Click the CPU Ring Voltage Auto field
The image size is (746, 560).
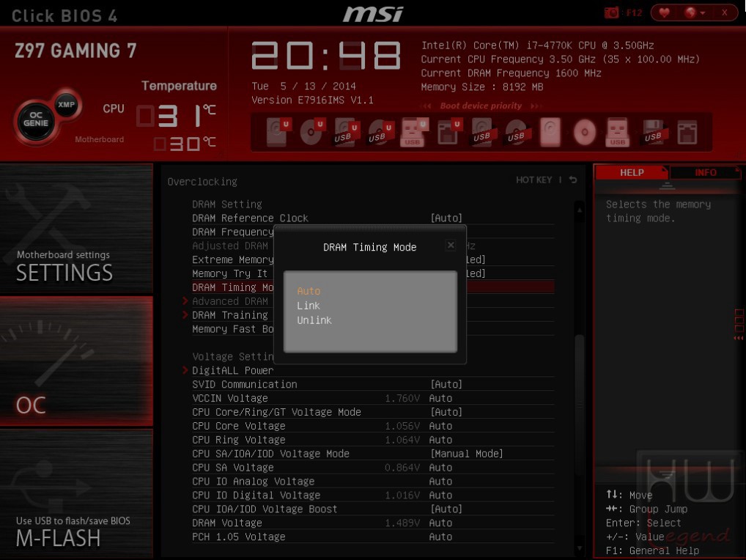pos(440,440)
